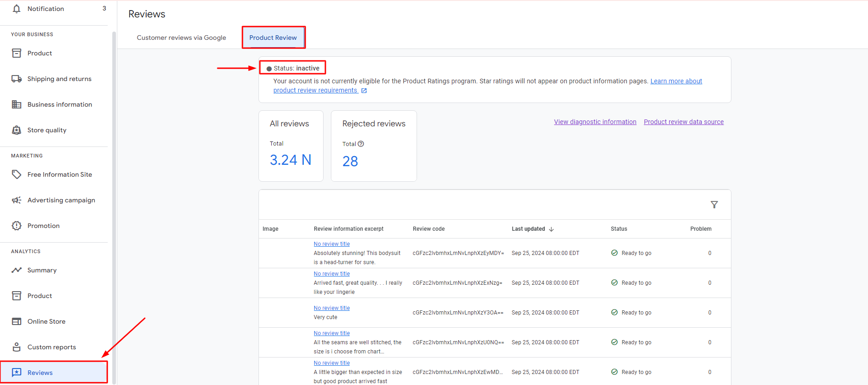The width and height of the screenshot is (868, 385).
Task: Open No review title link for Absolutely stunning review
Action: pyautogui.click(x=332, y=244)
